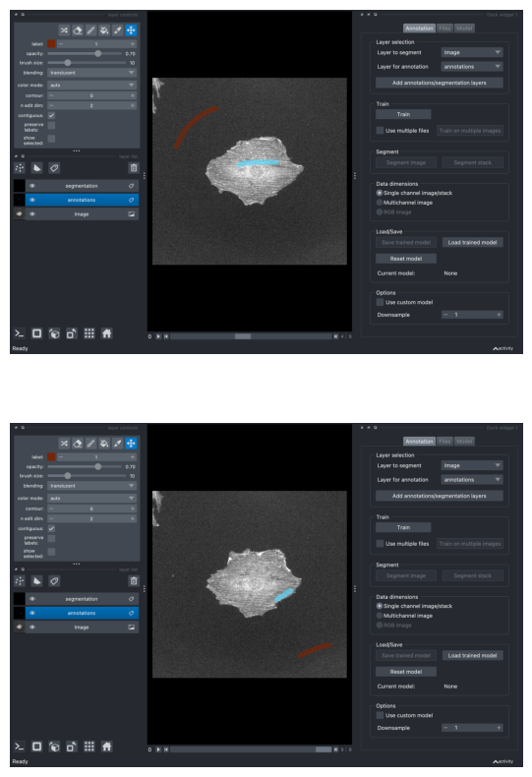Switch to the Files tab in upper window
The width and height of the screenshot is (532, 777).
tap(444, 29)
